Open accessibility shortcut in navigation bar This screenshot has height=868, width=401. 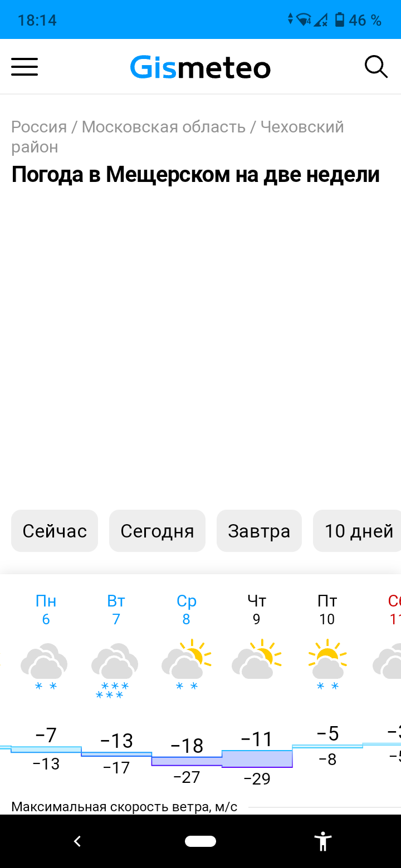322,841
